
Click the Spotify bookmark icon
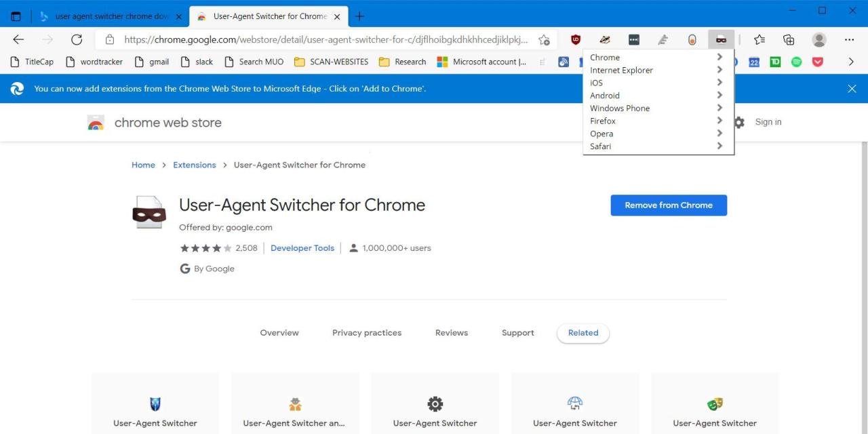pos(797,62)
